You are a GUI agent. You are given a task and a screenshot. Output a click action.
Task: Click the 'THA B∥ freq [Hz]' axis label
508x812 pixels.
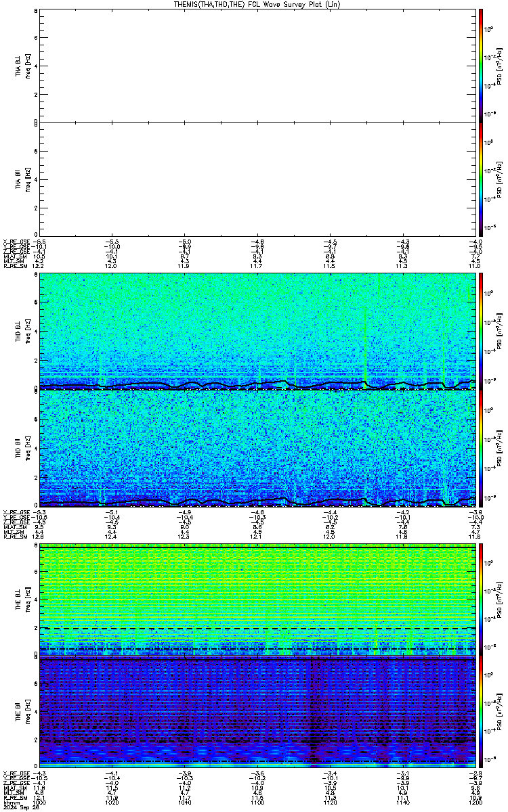pos(22,179)
